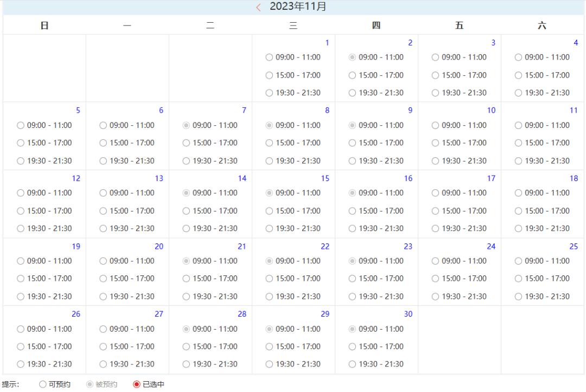Select 09:00 - 11:00 slot on November 6
The width and height of the screenshot is (586, 392).
103,125
